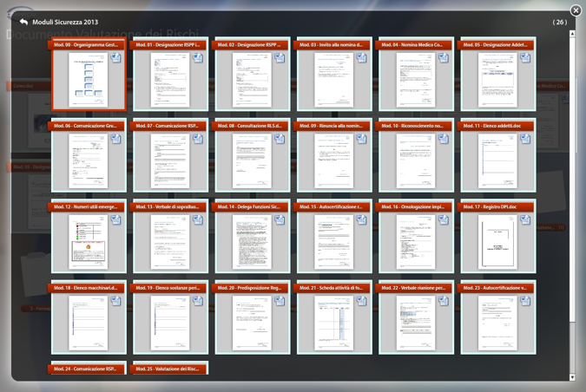Screen dimensions: 586x392
Task: Click the Word icon on Mod. 12 Numeri utili
Action: (x=115, y=220)
